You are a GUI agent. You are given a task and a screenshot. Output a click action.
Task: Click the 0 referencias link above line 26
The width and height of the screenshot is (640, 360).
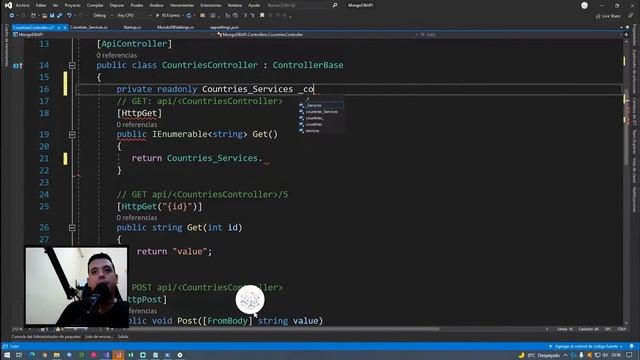(x=137, y=218)
